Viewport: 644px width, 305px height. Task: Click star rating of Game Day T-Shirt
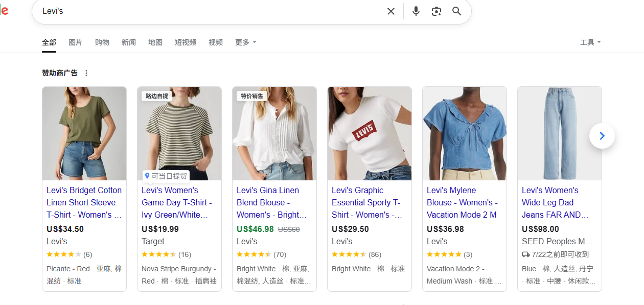[x=159, y=254]
